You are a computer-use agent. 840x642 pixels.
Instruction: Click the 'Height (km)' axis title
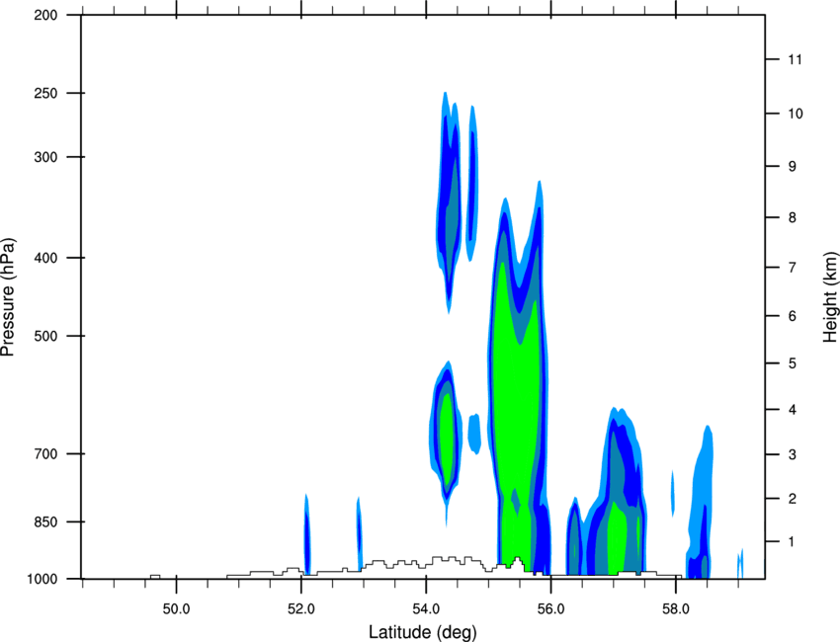point(830,296)
